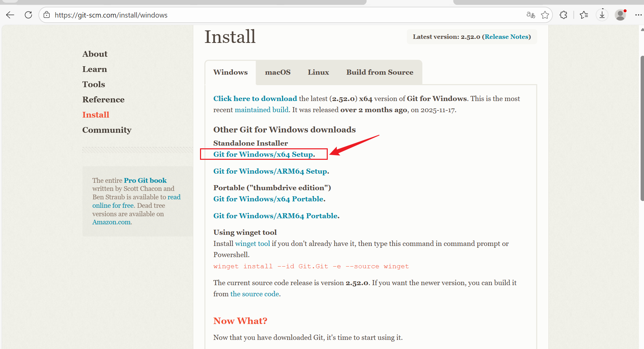Open the Release Notes link
644x349 pixels.
(506, 37)
